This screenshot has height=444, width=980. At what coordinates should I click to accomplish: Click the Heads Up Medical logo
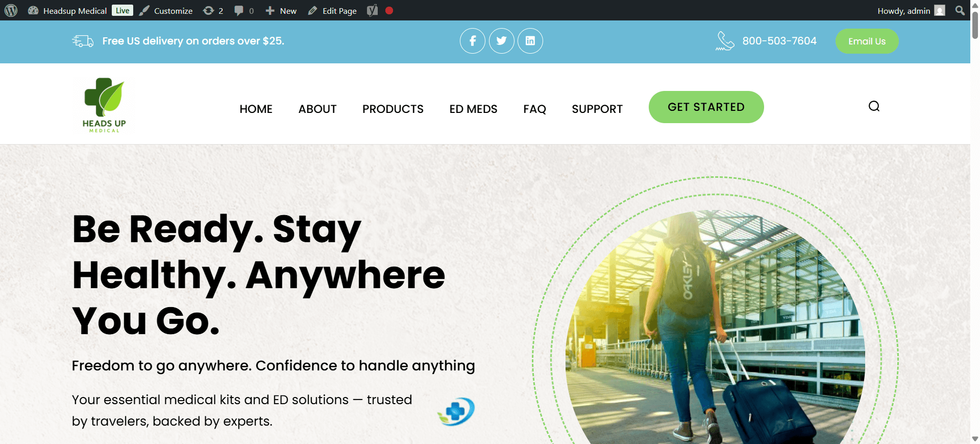(105, 106)
